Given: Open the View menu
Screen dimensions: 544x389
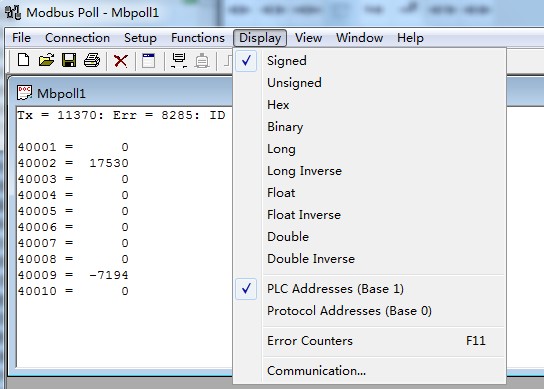Looking at the screenshot, I should (x=308, y=37).
